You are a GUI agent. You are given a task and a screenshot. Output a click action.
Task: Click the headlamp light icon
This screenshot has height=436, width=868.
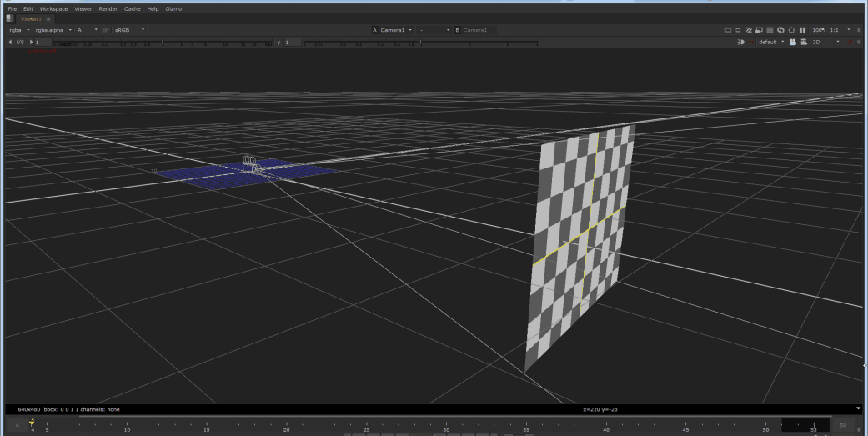tap(740, 42)
